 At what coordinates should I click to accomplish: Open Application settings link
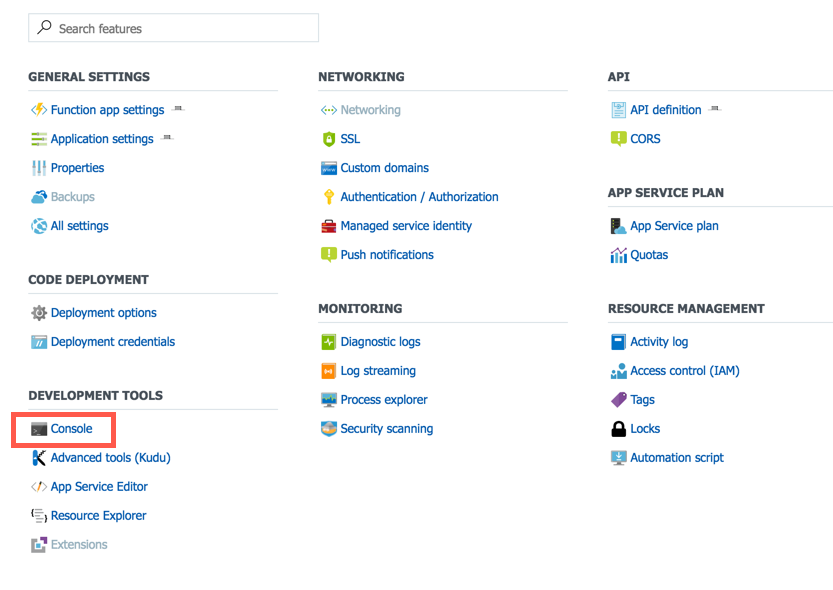(x=102, y=139)
